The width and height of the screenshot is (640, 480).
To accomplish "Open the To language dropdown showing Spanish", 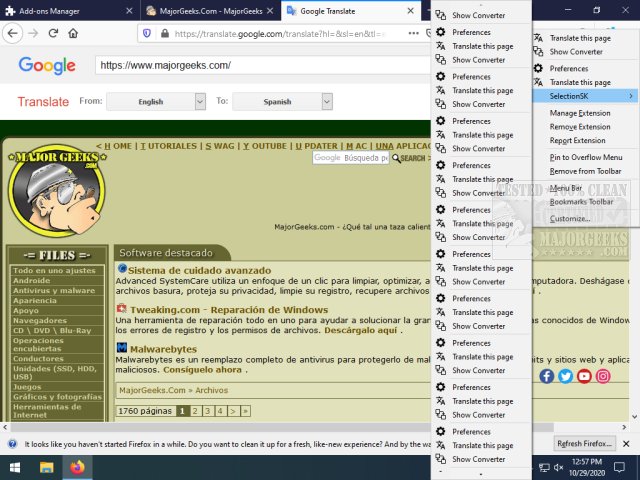I will tap(282, 102).
